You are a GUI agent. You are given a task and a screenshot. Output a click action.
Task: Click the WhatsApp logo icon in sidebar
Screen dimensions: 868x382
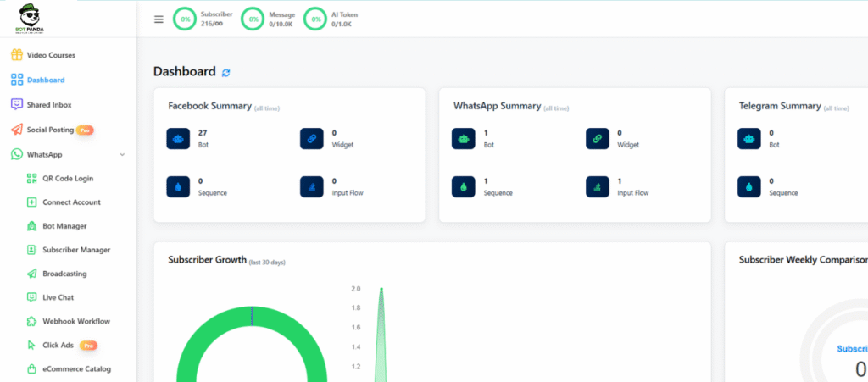click(x=17, y=154)
